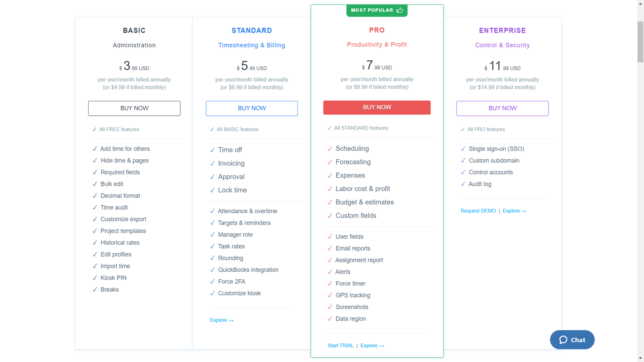644x362 pixels.
Task: Click the checkmark beside Scheduling feature
Action: coord(330,149)
